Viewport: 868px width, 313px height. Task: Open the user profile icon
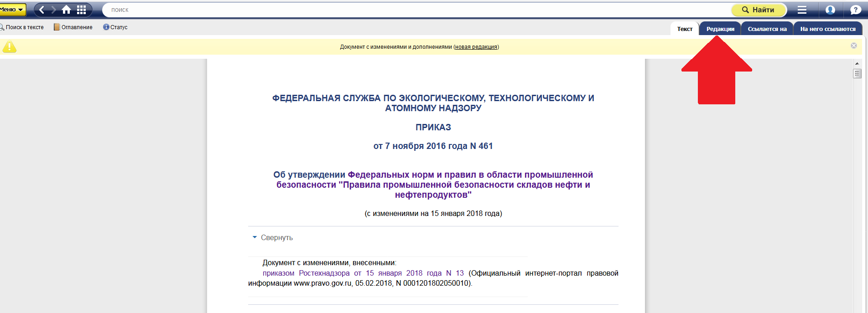830,10
